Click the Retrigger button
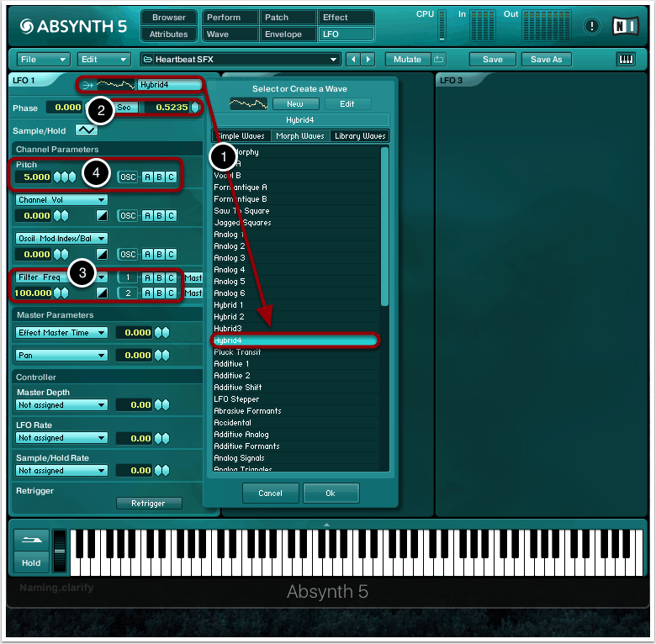Screen dimensions: 656x644 pyautogui.click(x=149, y=504)
